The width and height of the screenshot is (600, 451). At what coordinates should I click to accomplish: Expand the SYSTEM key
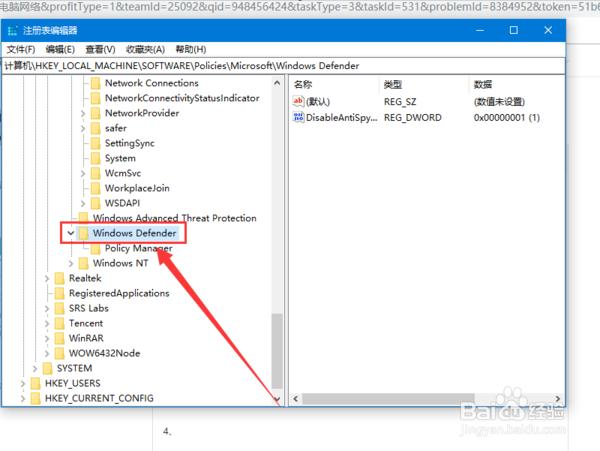(35, 368)
